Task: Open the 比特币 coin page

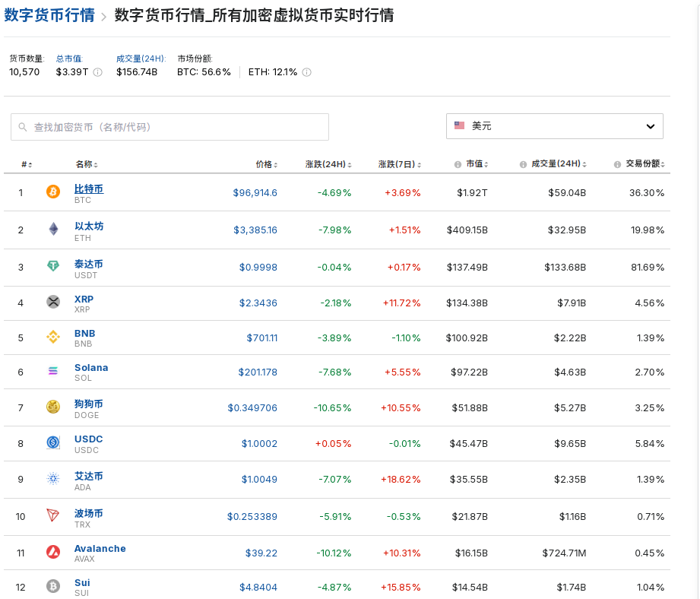Action: coord(87,187)
